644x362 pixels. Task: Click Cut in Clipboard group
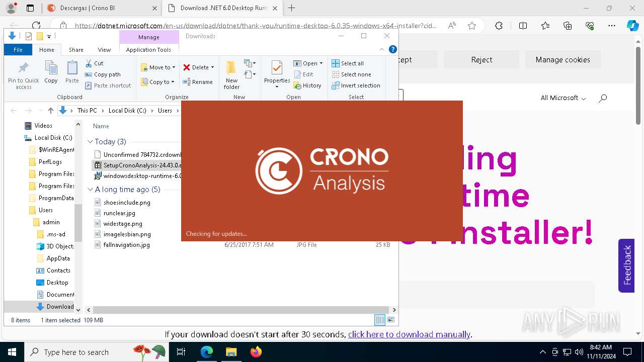pos(94,63)
